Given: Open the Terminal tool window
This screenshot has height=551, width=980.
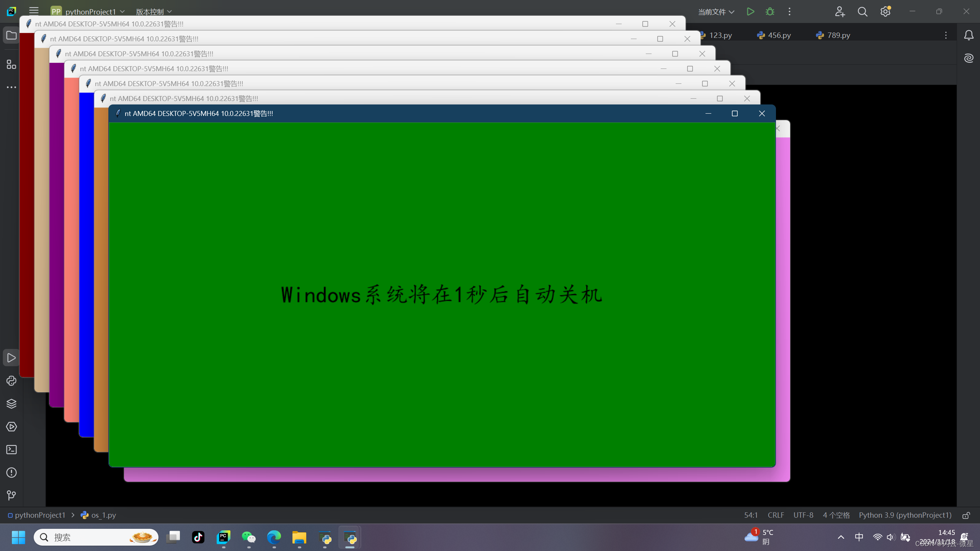Looking at the screenshot, I should [11, 450].
